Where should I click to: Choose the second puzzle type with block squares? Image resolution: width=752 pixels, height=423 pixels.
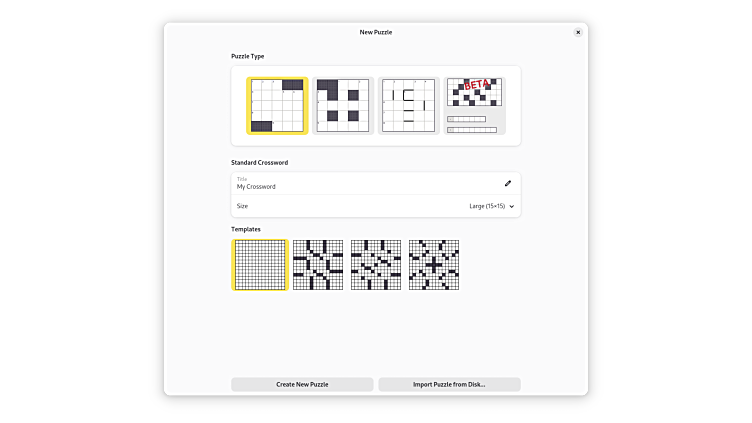(x=342, y=105)
